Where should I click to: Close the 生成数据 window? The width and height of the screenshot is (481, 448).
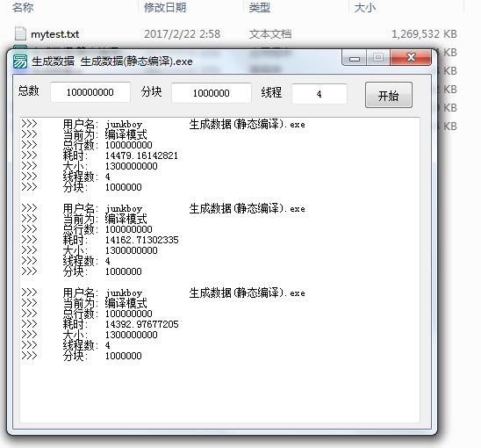point(411,57)
